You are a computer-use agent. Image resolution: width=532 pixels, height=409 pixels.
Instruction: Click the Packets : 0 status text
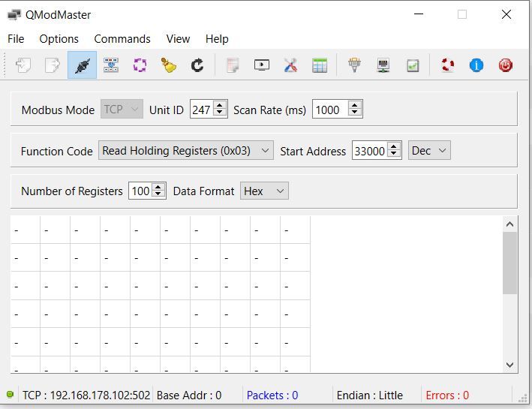pos(272,395)
